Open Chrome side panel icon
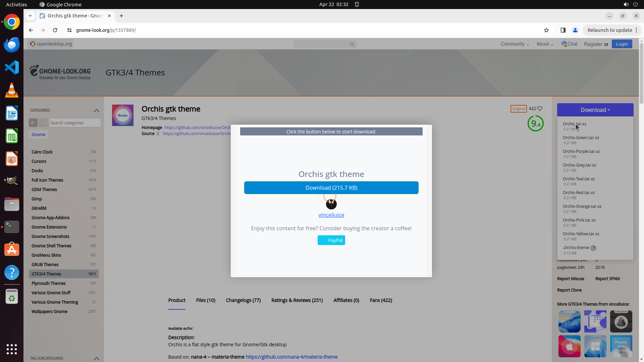The height and width of the screenshot is (362, 644). pyautogui.click(x=563, y=30)
